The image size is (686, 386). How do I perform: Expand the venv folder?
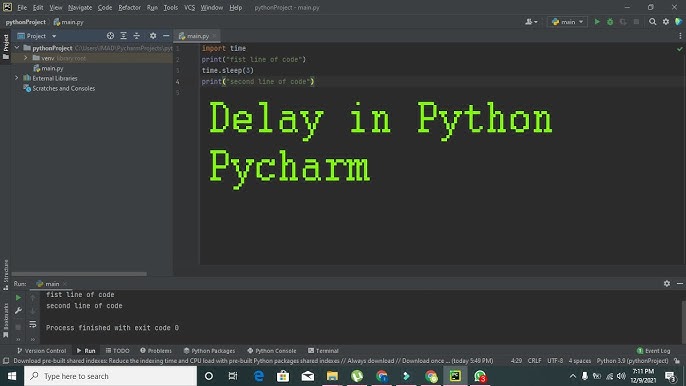(25, 58)
